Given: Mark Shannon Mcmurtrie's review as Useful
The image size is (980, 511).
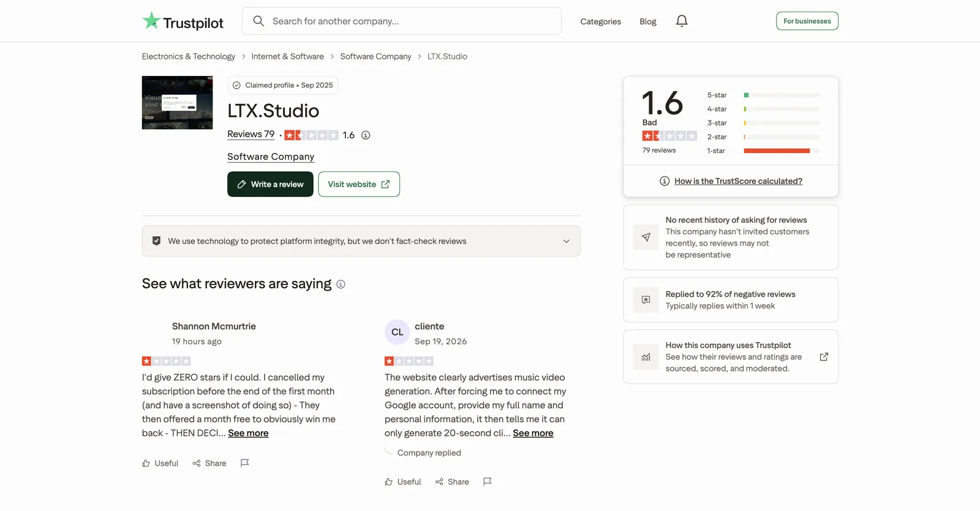Looking at the screenshot, I should click(160, 463).
